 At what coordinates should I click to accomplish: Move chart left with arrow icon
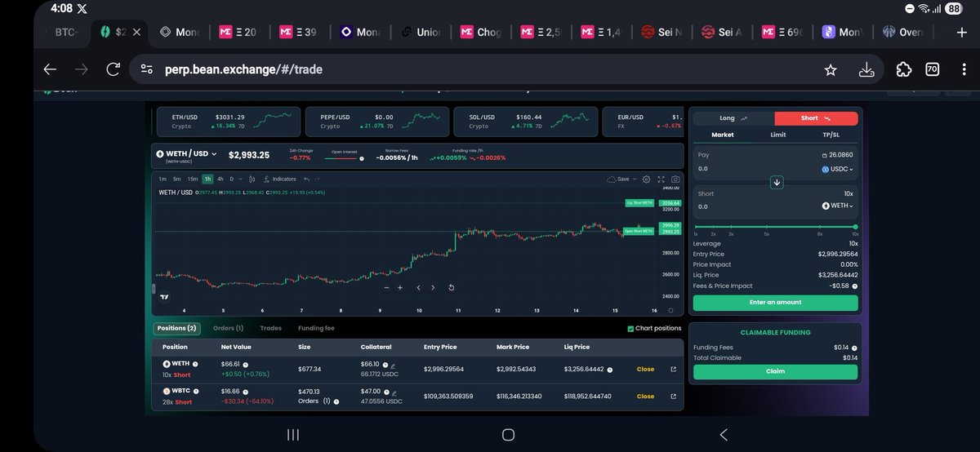[x=418, y=287]
